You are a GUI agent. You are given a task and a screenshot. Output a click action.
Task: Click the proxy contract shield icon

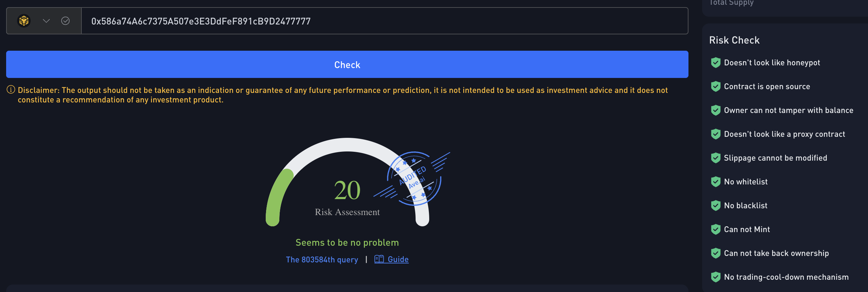coord(716,134)
